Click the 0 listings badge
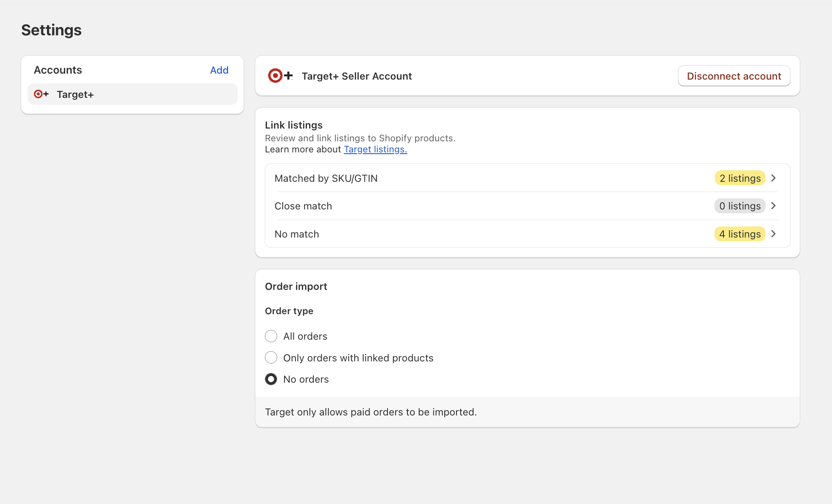 pyautogui.click(x=740, y=206)
